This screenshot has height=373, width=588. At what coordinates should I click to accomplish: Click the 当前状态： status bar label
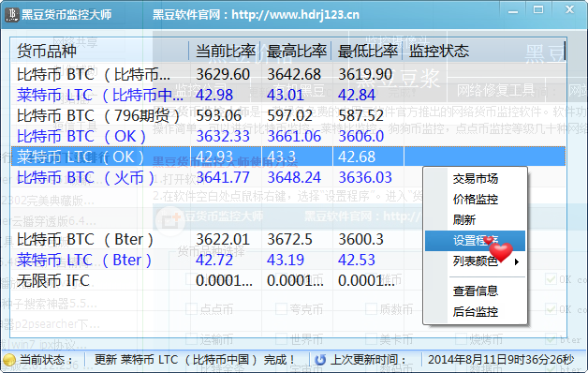tap(46, 360)
